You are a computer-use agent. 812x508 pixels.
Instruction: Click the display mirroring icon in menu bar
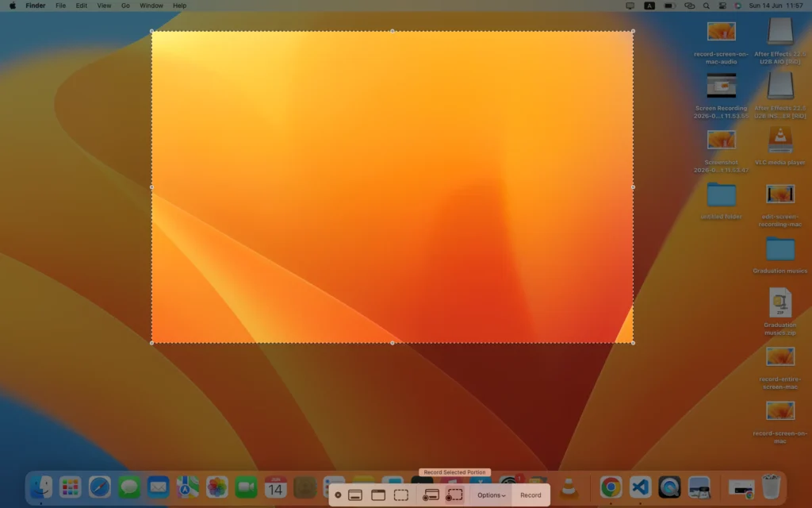pos(630,6)
